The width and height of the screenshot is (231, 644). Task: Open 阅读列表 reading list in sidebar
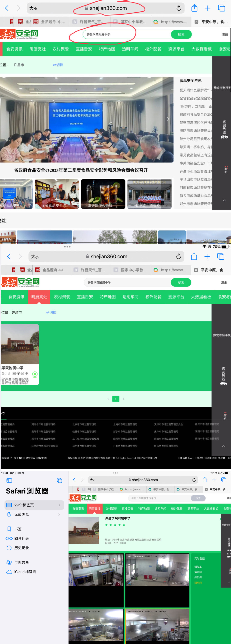21,538
